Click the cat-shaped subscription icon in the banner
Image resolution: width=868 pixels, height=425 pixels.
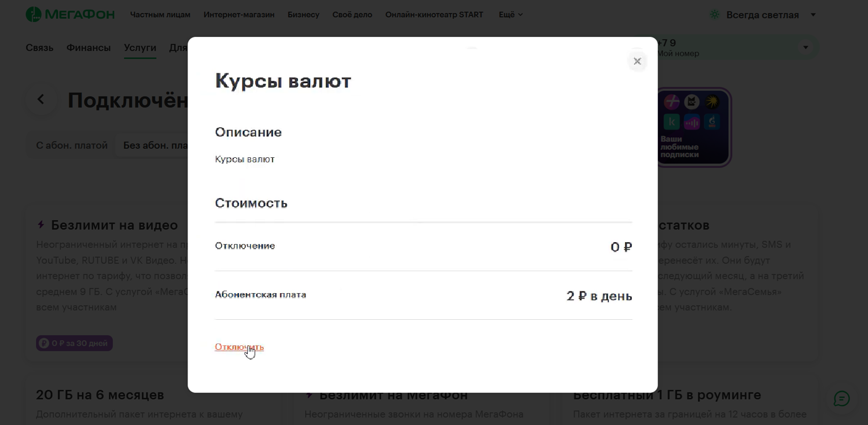[x=692, y=101]
